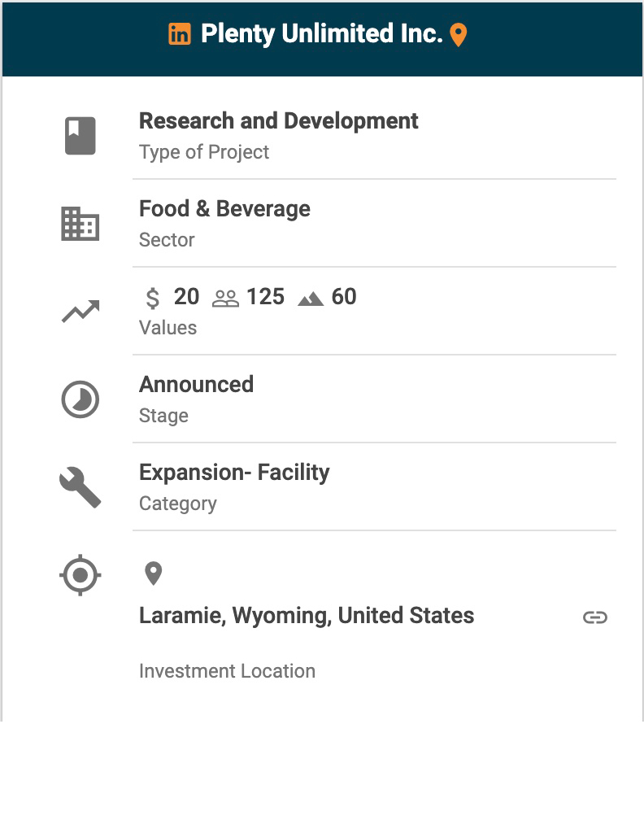Select the Food & Beverage sector text
This screenshot has height=820, width=644.
224,209
